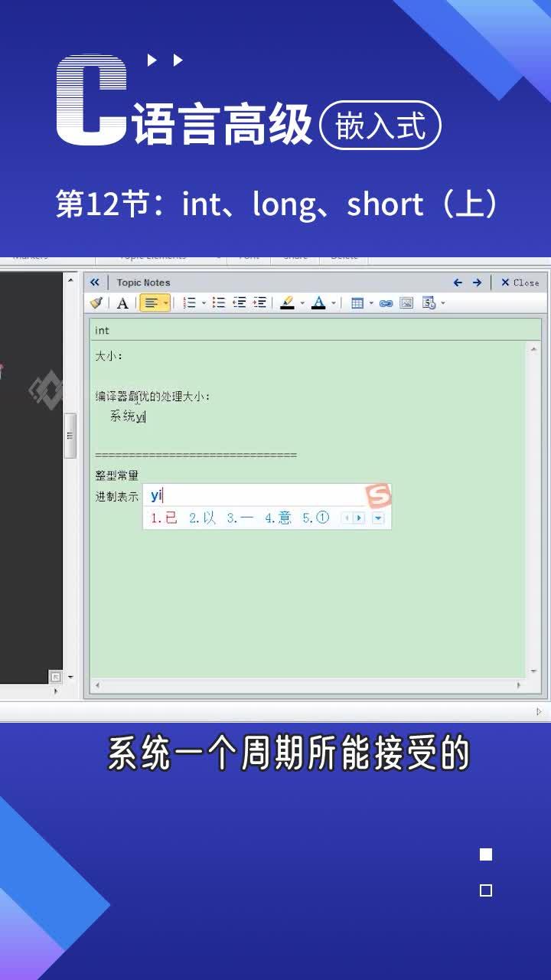Select candidate '2.以' in the IME popup
The height and width of the screenshot is (980, 551).
203,518
